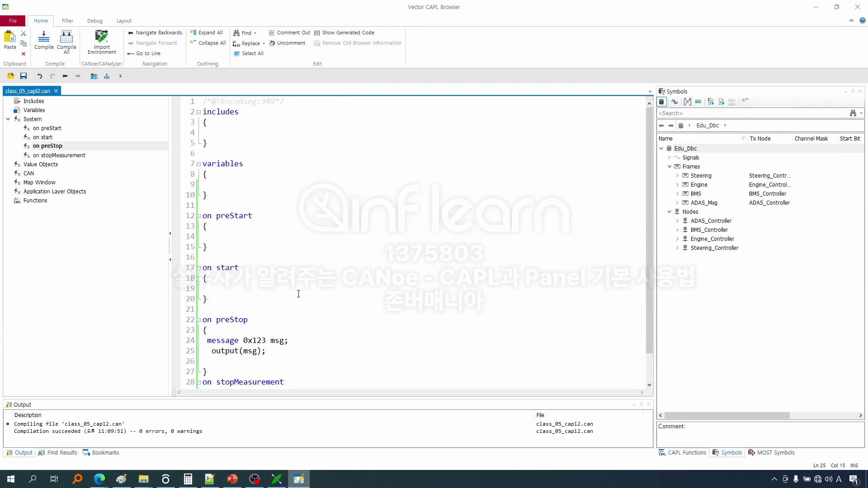Expand the Signals node in Symbols

(x=670, y=158)
